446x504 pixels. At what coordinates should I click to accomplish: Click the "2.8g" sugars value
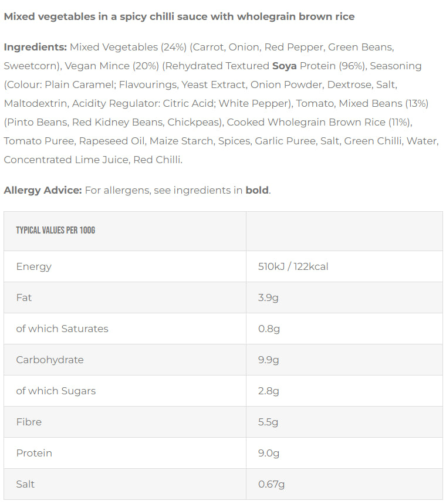tap(269, 391)
